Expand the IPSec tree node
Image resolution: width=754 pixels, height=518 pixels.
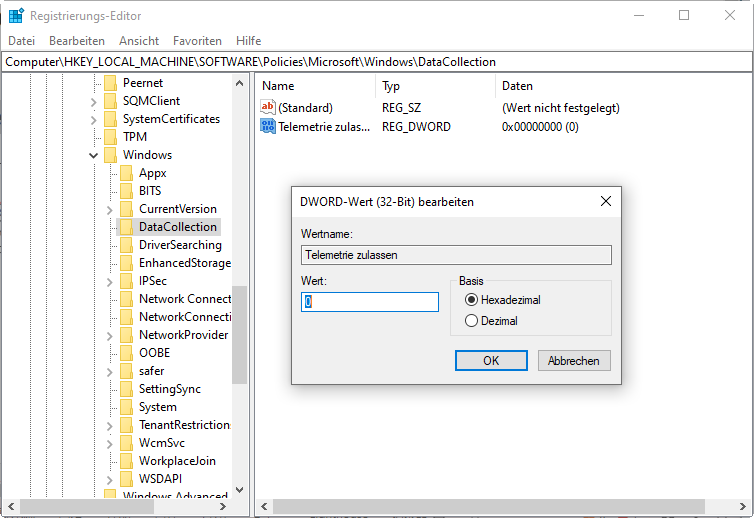click(x=109, y=282)
